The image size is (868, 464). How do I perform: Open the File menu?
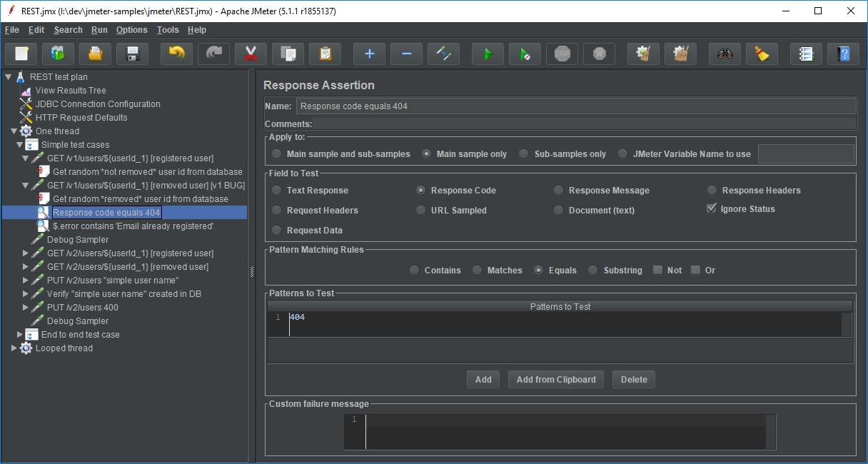click(x=11, y=30)
